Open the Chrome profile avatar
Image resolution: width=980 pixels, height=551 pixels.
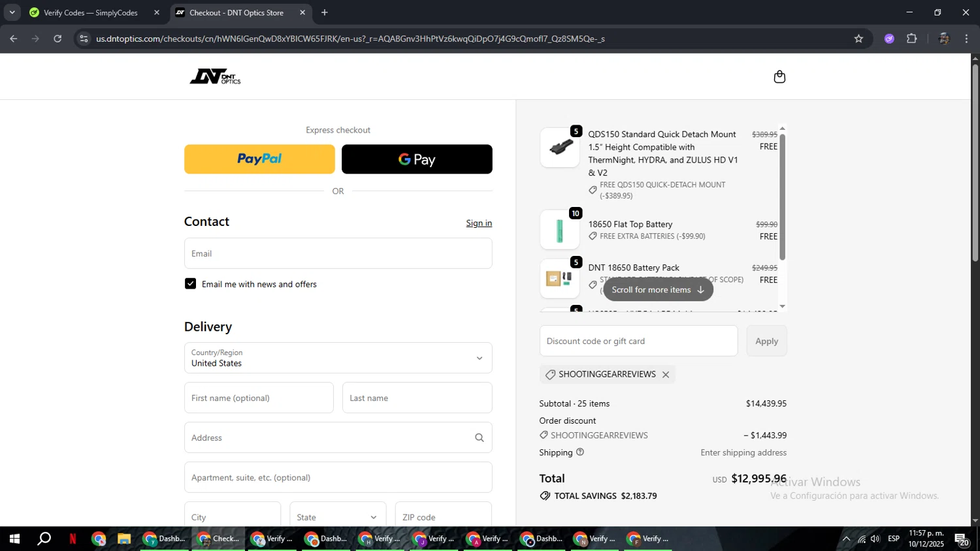coord(943,39)
